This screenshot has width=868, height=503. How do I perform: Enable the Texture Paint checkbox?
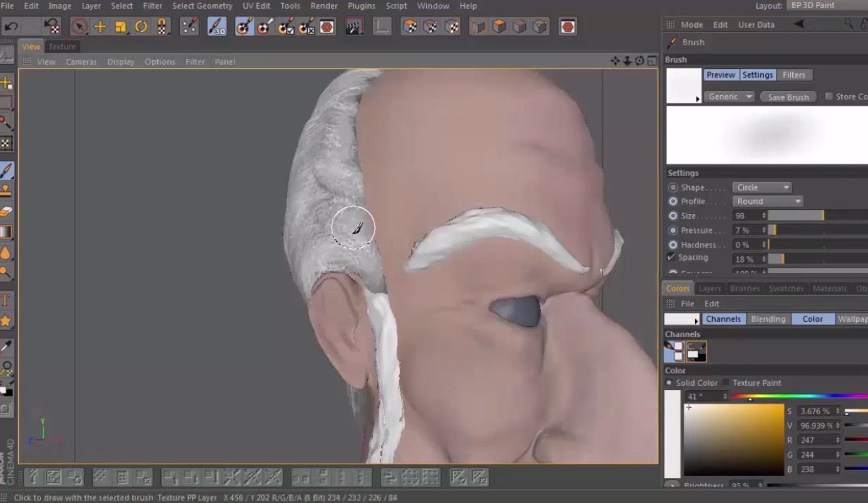[x=726, y=383]
